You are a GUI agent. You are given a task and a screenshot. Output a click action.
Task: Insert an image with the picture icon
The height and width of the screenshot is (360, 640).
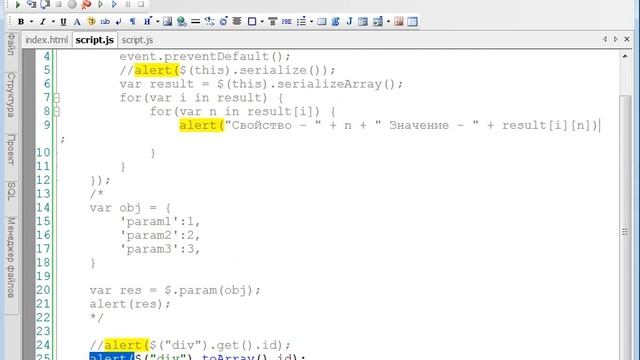click(167, 21)
